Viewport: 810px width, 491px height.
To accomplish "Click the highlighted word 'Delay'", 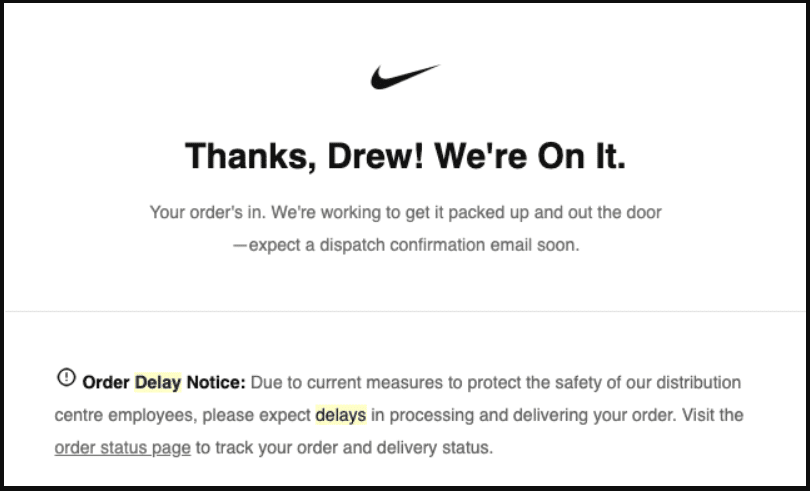I will click(x=158, y=382).
